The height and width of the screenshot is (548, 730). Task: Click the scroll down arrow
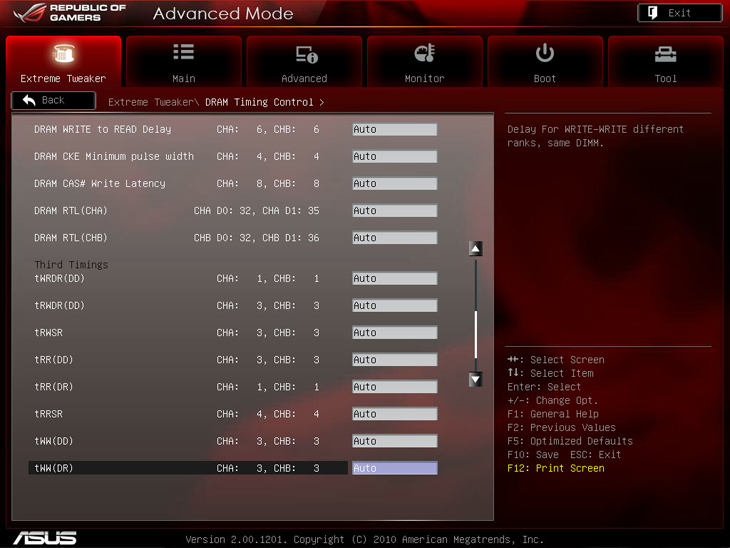coord(476,379)
